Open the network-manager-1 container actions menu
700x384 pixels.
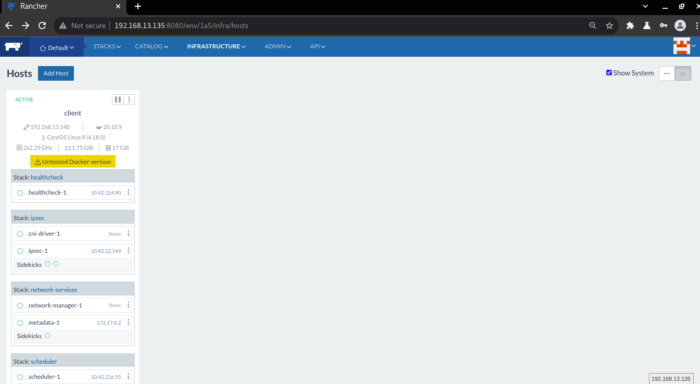(129, 305)
